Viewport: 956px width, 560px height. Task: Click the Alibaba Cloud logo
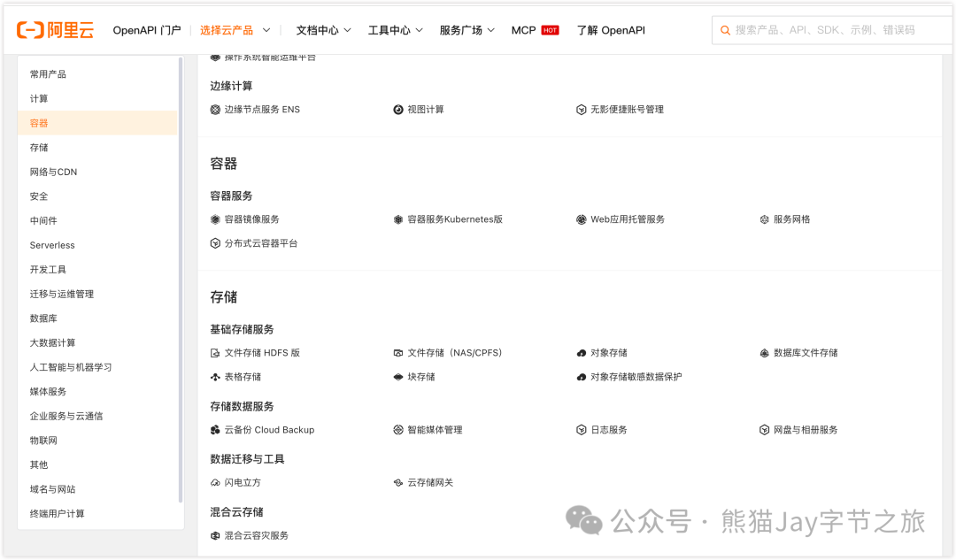coord(55,30)
